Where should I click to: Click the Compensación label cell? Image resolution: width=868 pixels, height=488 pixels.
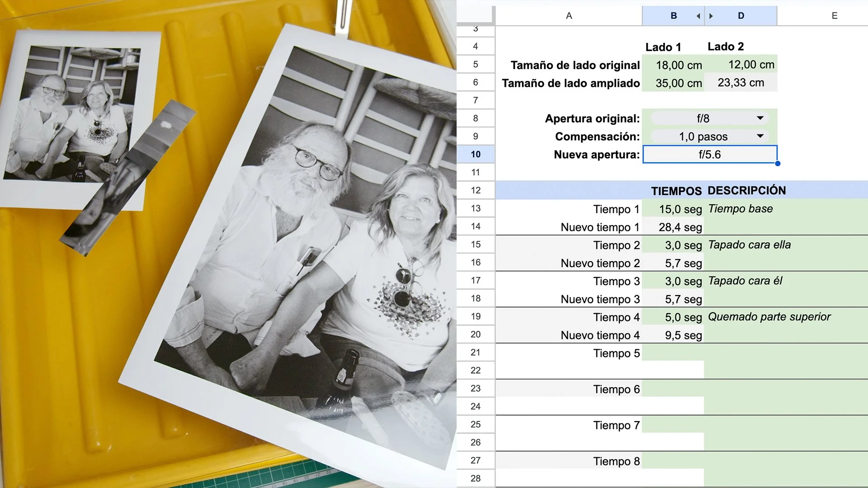click(569, 136)
